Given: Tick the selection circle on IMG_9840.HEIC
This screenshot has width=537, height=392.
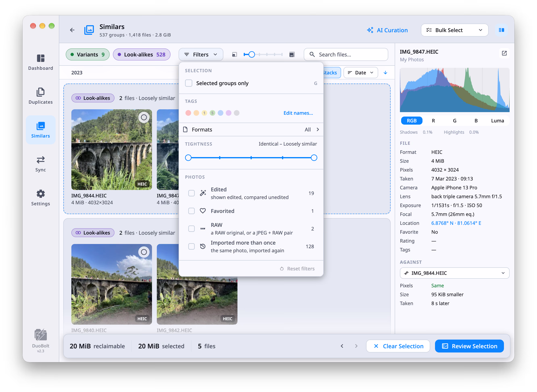Looking at the screenshot, I should pyautogui.click(x=144, y=252).
